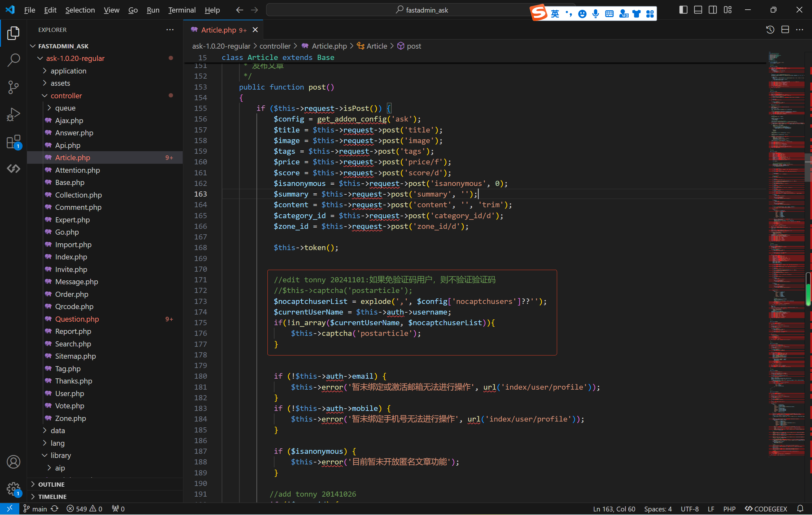Click the notifications bell in status bar
812x515 pixels.
[x=800, y=509]
